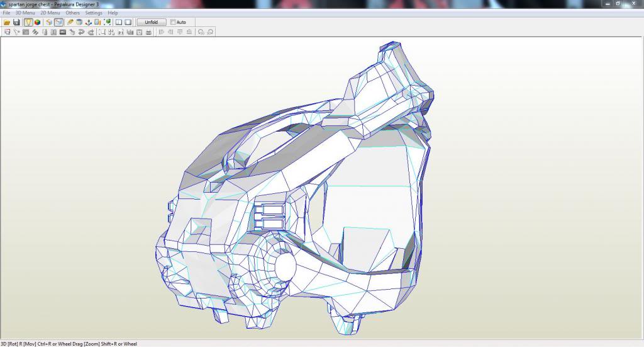This screenshot has width=644, height=347.
Task: Open the 2D Menu
Action: click(x=50, y=13)
